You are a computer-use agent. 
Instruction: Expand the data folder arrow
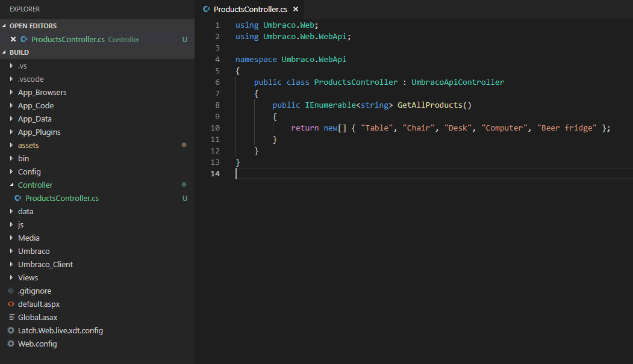[x=11, y=211]
